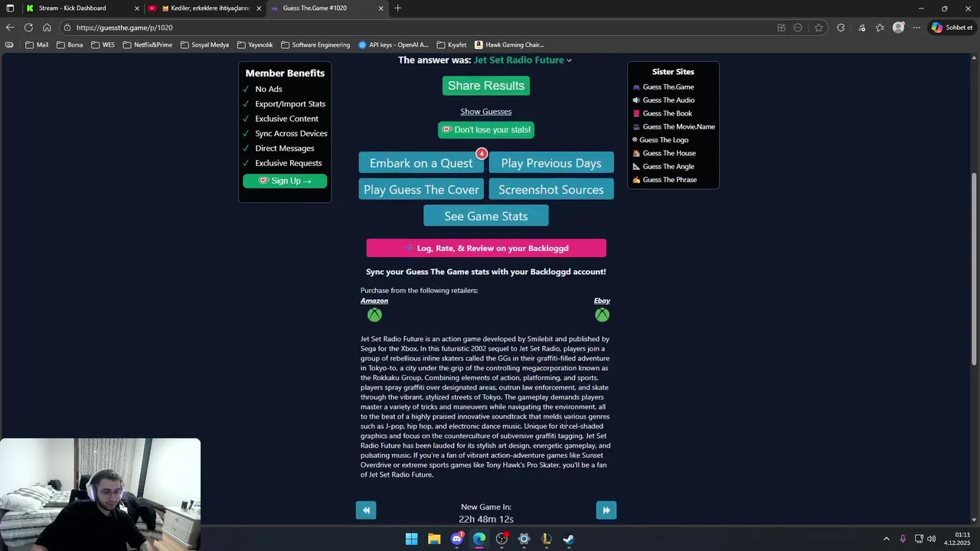Viewport: 980px width, 551px height.
Task: Click See Game Stats button
Action: [x=486, y=217]
